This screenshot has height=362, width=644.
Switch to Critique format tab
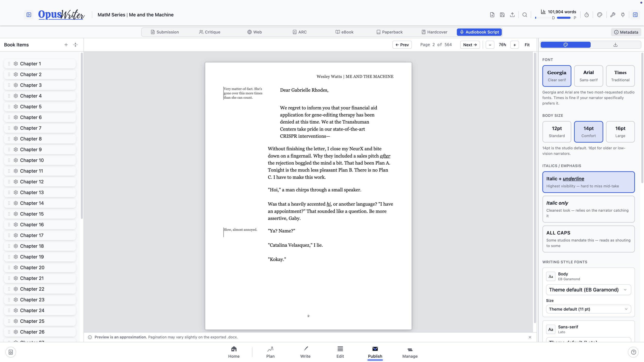(210, 32)
